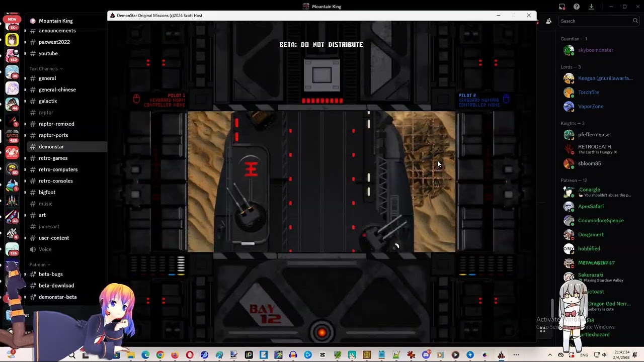Click the green Discord update download icon
The width and height of the screenshot is (644, 362).
(x=591, y=7)
